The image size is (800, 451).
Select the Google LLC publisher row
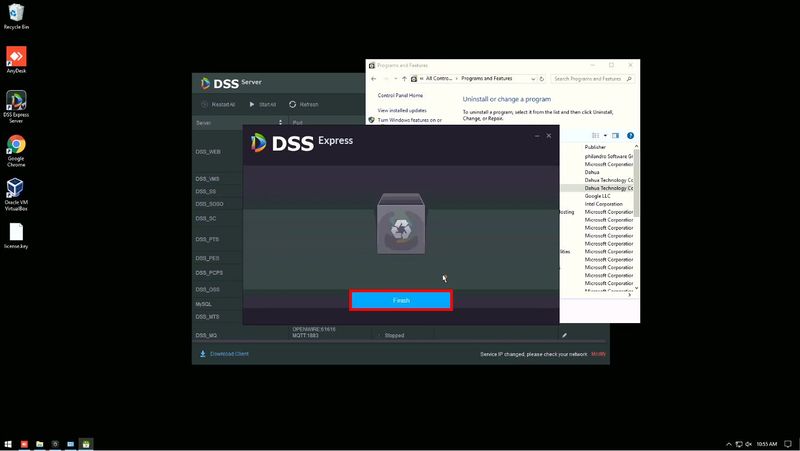pos(597,196)
